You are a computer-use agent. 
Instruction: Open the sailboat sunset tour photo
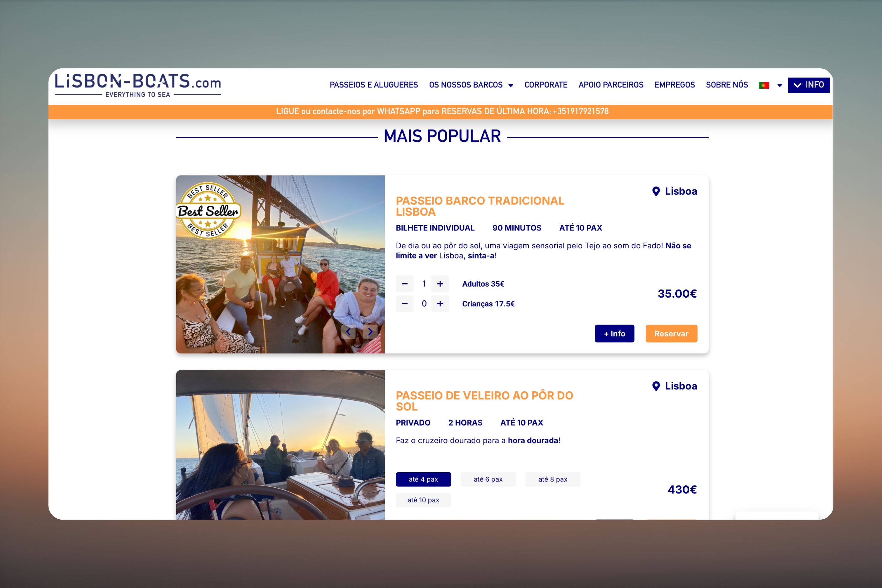click(280, 445)
